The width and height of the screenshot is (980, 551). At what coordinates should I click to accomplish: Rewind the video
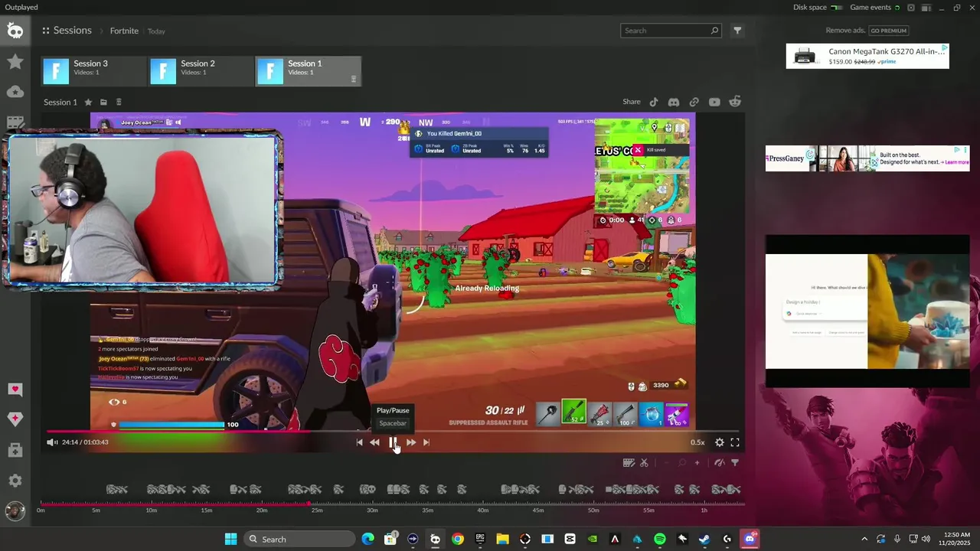click(374, 442)
